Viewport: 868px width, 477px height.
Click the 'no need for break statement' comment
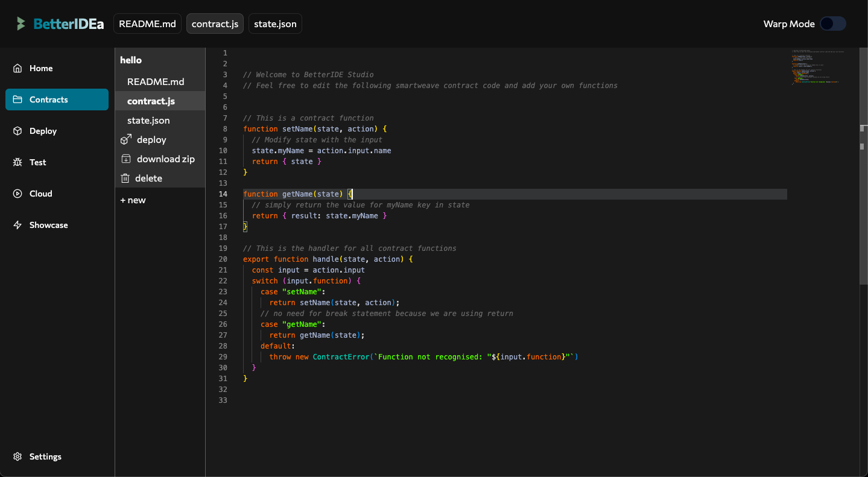click(x=387, y=314)
